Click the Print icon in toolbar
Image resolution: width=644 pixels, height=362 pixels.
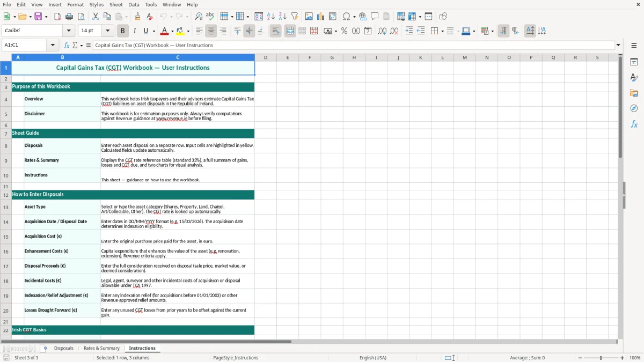69,17
